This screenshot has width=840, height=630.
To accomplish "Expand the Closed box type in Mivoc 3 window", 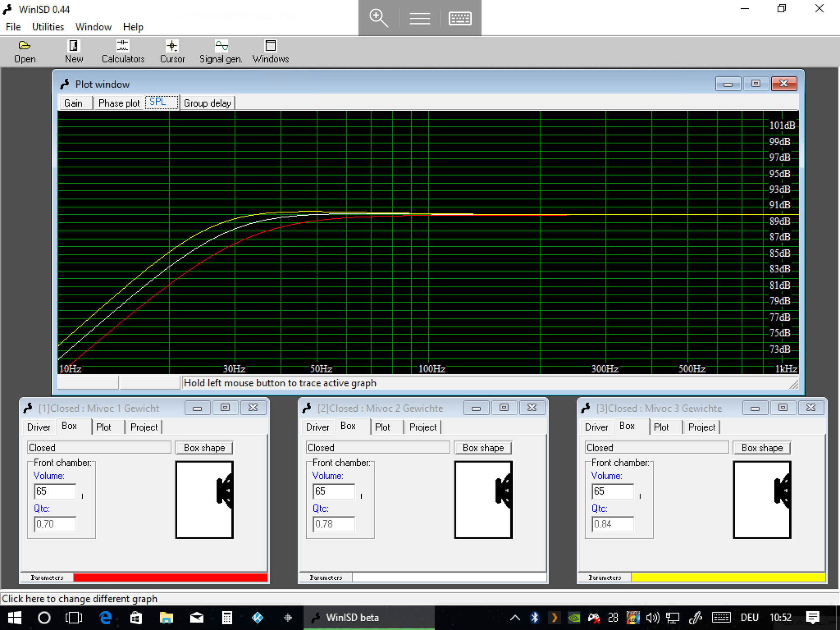I will [656, 448].
